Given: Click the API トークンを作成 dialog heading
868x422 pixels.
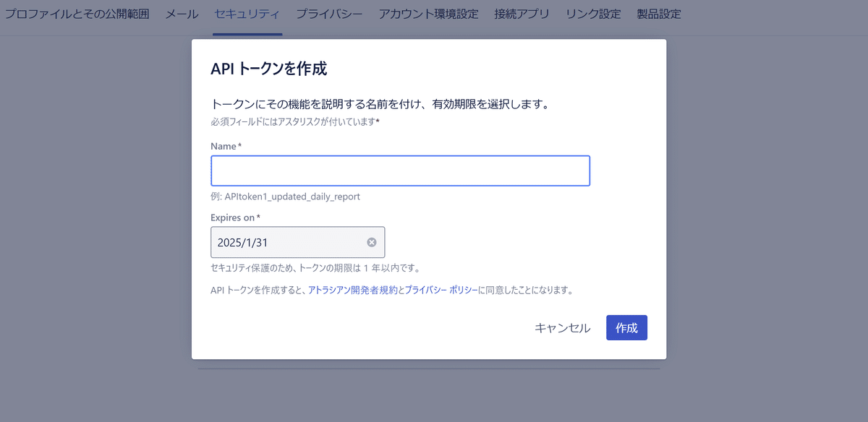Looking at the screenshot, I should (x=269, y=69).
